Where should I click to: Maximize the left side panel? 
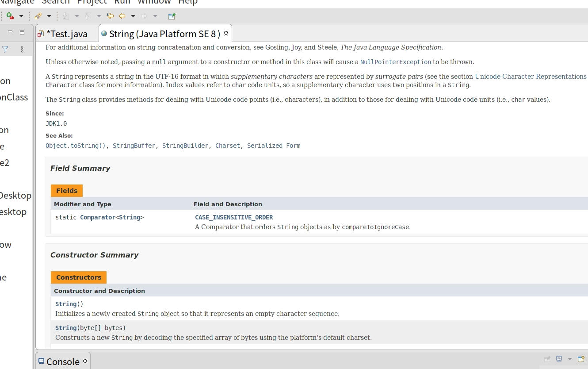(22, 32)
